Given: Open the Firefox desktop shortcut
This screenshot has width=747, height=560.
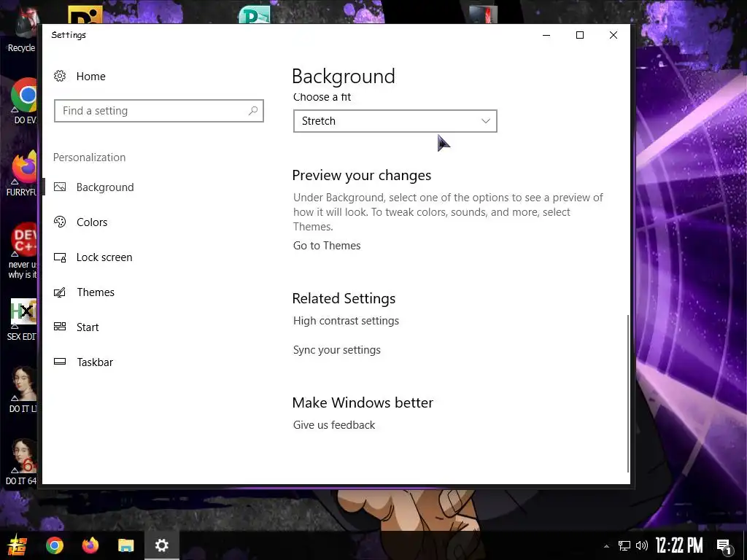Looking at the screenshot, I should (x=23, y=174).
